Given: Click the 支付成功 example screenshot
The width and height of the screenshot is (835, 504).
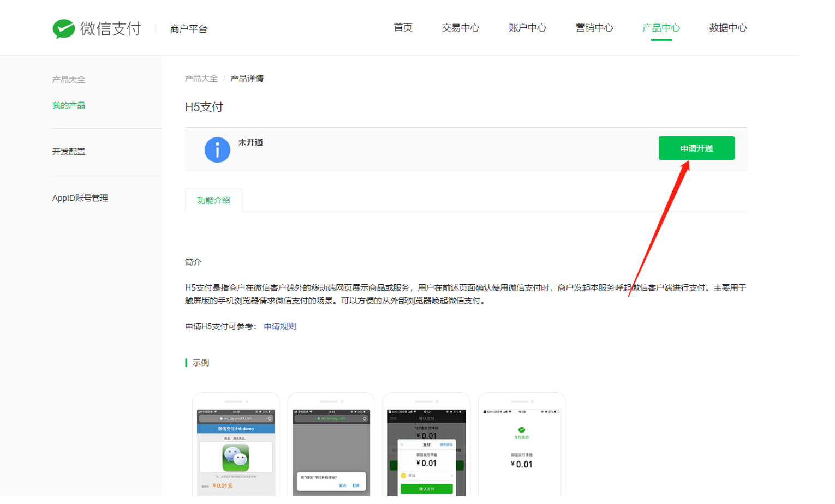Looking at the screenshot, I should click(522, 445).
